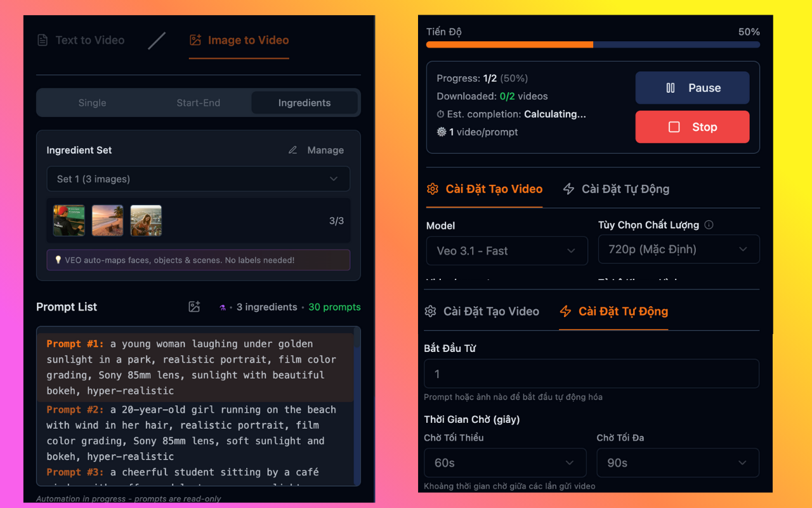The width and height of the screenshot is (812, 508).
Task: Open the Model dropdown showing Veo 3.1 - Fast
Action: [507, 251]
